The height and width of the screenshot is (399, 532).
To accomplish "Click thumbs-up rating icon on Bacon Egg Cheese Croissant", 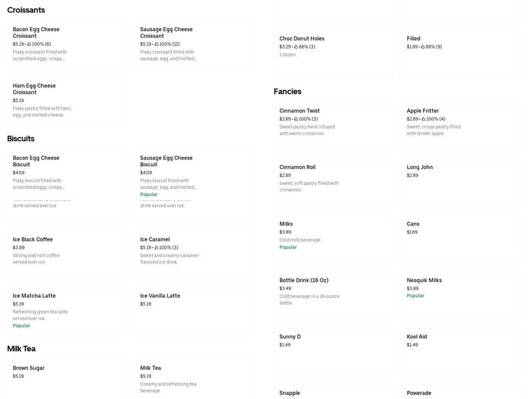I will 29,44.
